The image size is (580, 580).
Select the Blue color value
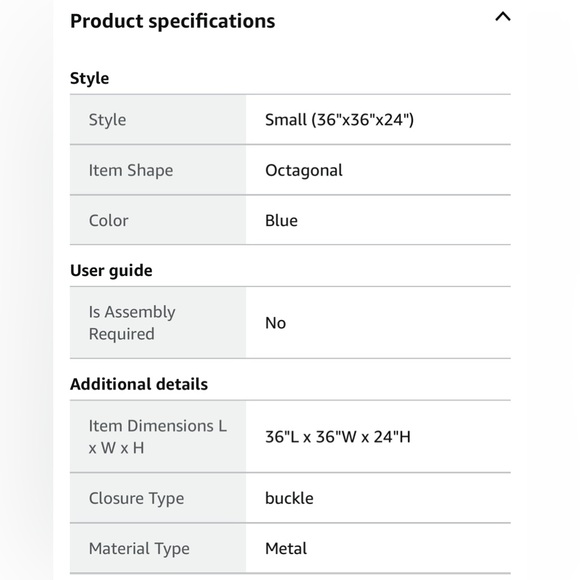pos(281,221)
